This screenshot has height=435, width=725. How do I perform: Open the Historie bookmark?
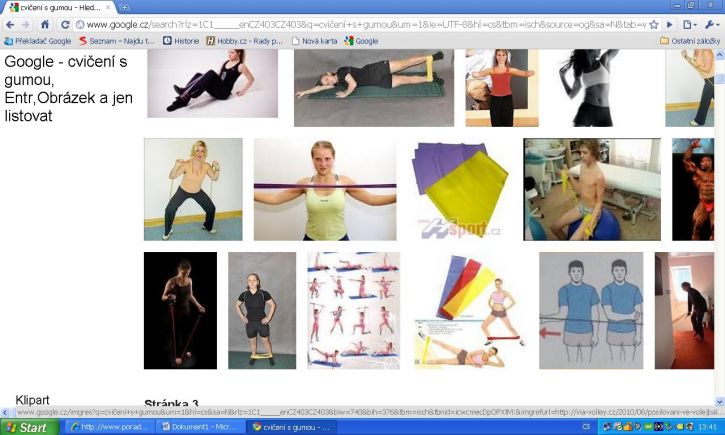(x=181, y=41)
